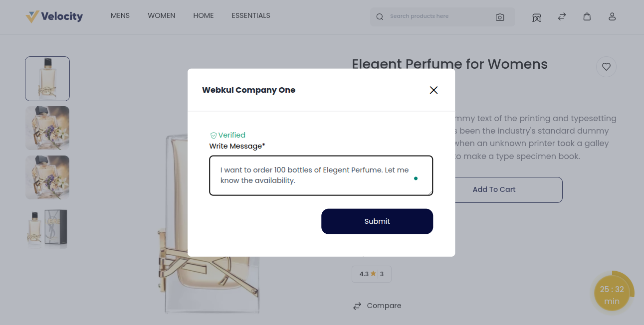
Task: Click the Verified badge on the dialog
Action: tap(227, 135)
